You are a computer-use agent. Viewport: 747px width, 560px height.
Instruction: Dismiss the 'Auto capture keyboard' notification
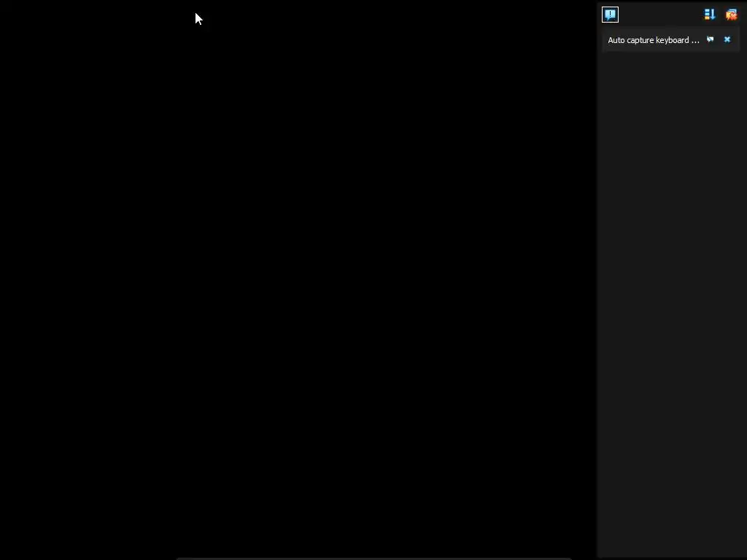pos(727,39)
